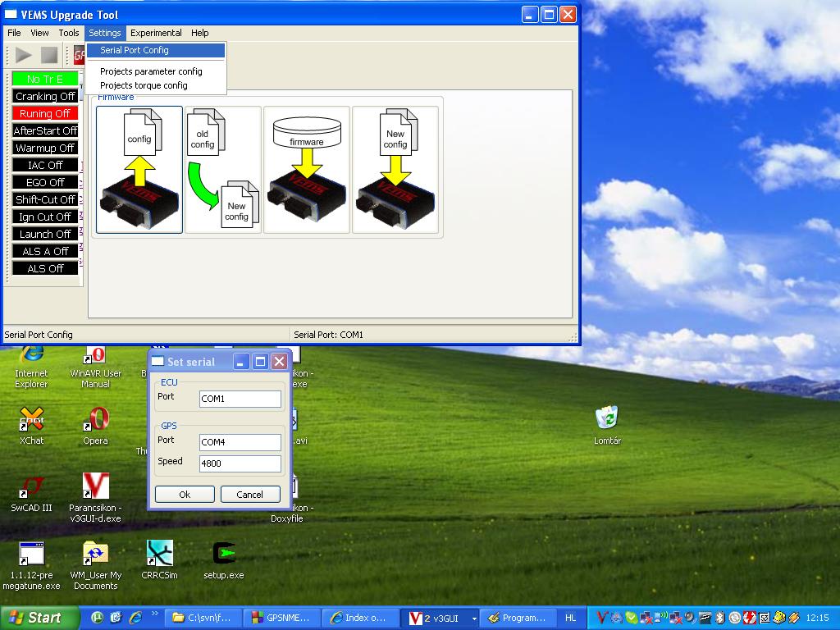This screenshot has width=840, height=630.
Task: Choose Serial Port Config menu entry
Action: (x=155, y=50)
